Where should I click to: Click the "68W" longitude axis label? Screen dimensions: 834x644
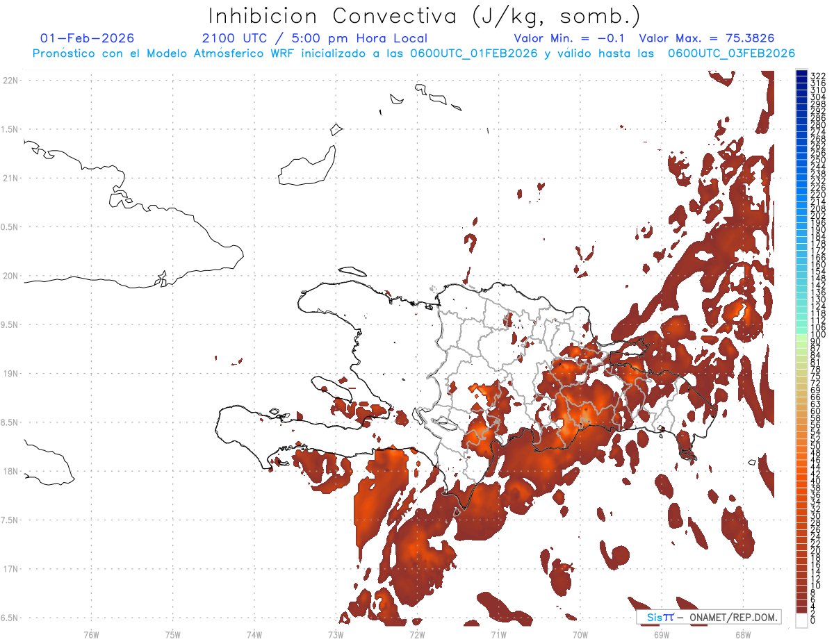click(x=742, y=634)
